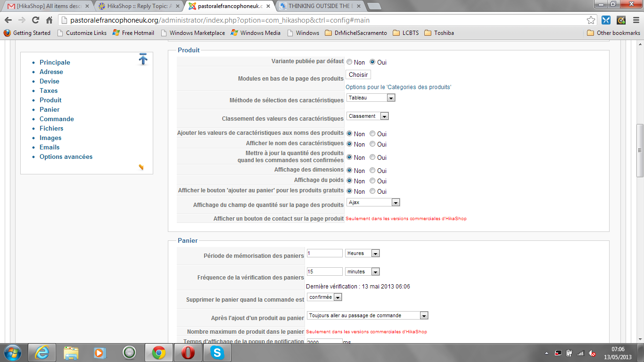This screenshot has width=644, height=362.
Task: Click the Fréquence de la vérification field
Action: pyautogui.click(x=324, y=271)
